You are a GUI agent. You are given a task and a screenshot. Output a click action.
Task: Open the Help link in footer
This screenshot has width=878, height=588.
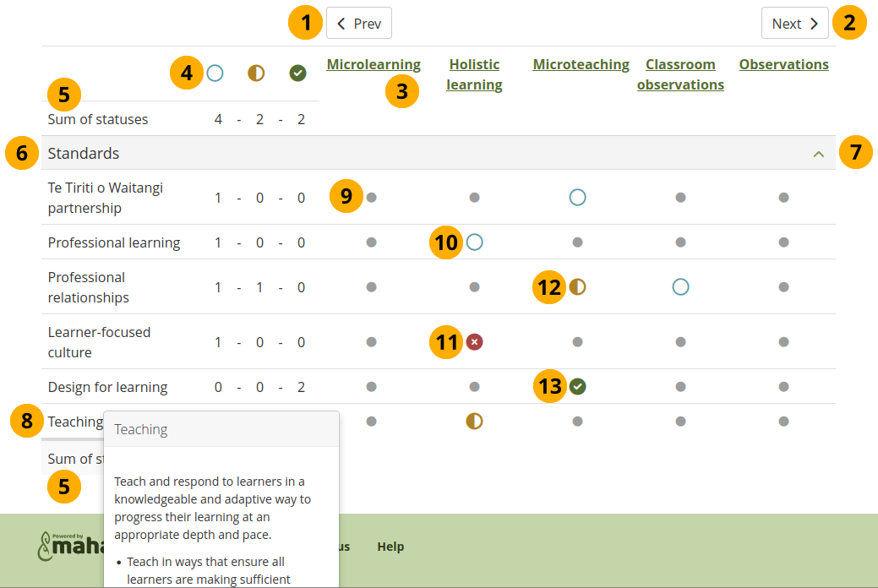(390, 547)
